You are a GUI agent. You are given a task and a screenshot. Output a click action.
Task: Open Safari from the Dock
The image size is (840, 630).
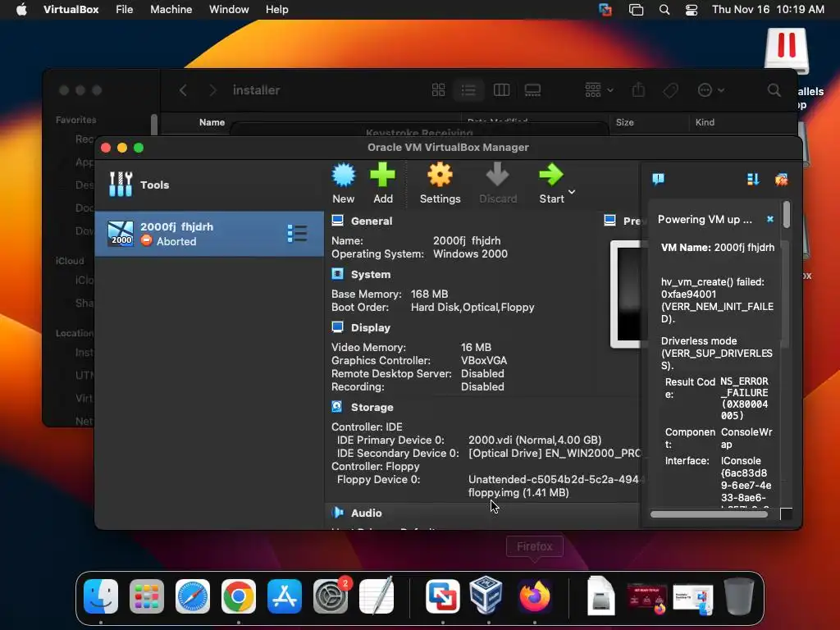coord(192,596)
